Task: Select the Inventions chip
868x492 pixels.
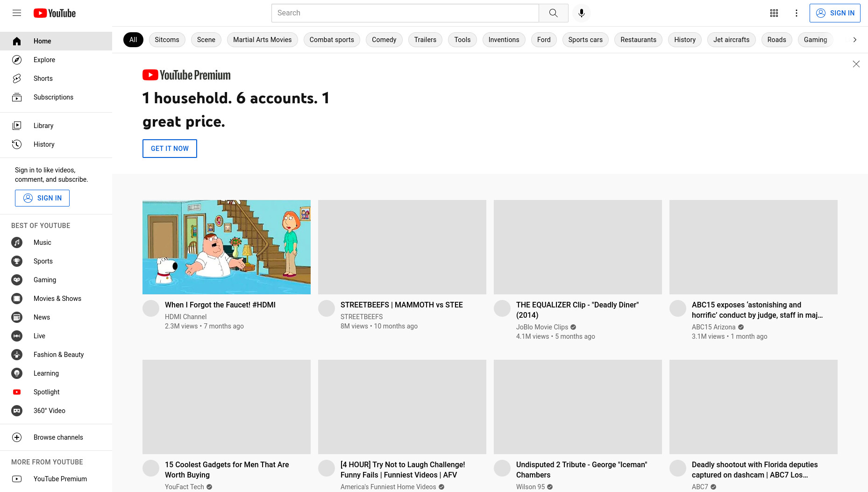Action: [x=504, y=40]
